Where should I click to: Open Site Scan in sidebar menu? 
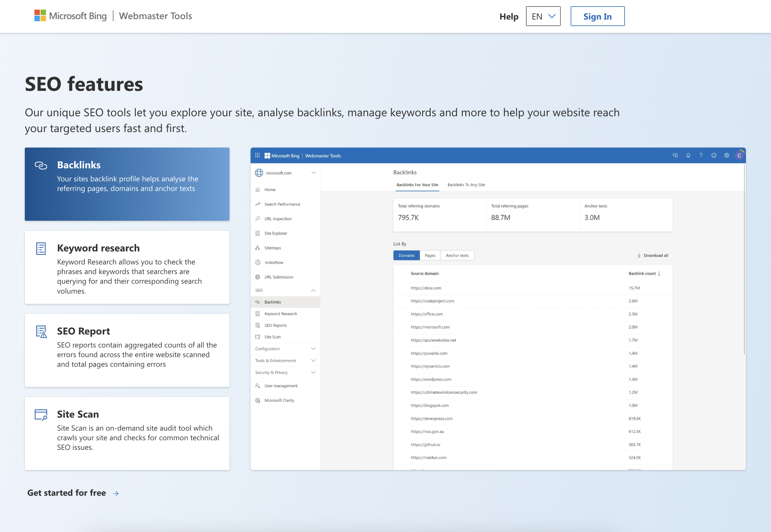coord(285,337)
